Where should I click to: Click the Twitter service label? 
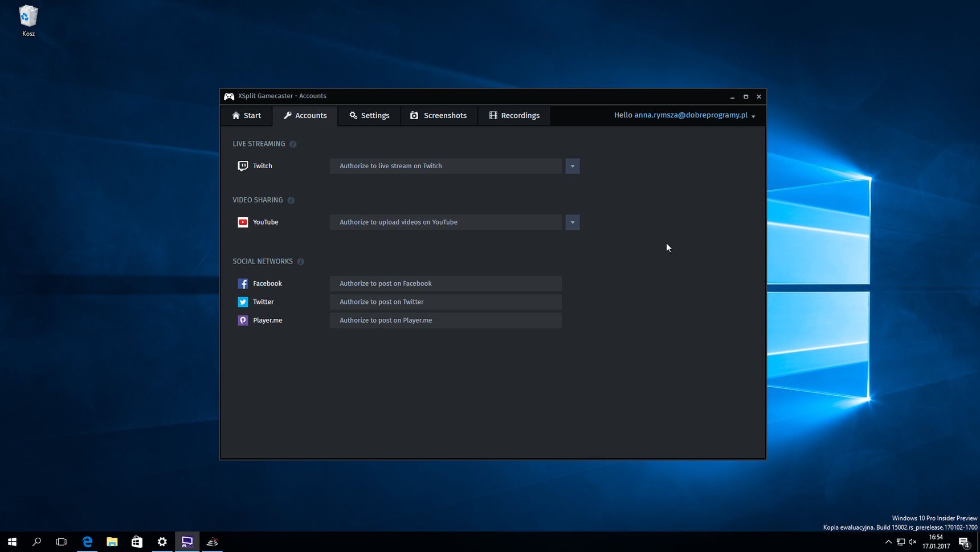263,302
